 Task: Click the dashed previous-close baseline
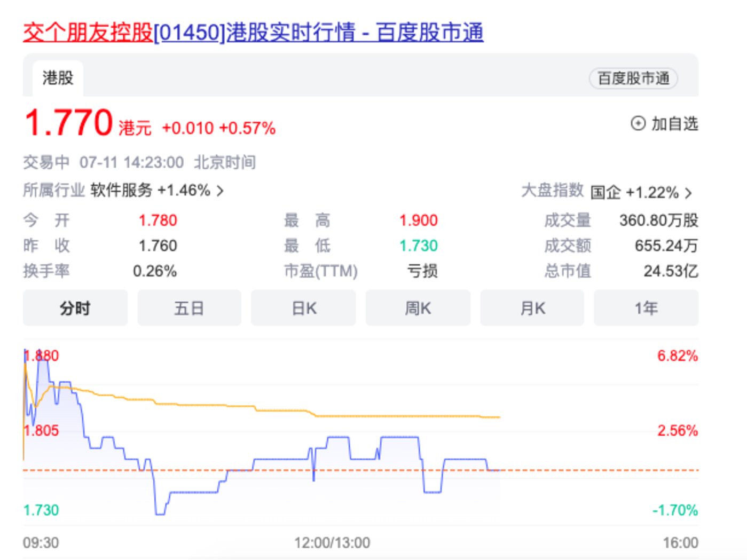(587, 470)
